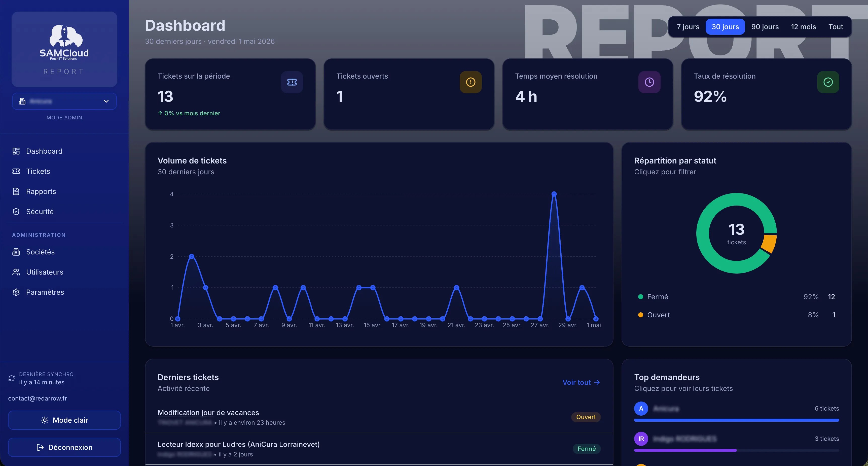Viewport: 868px width, 466px height.
Task: Select the 12 mois period
Action: pos(803,27)
